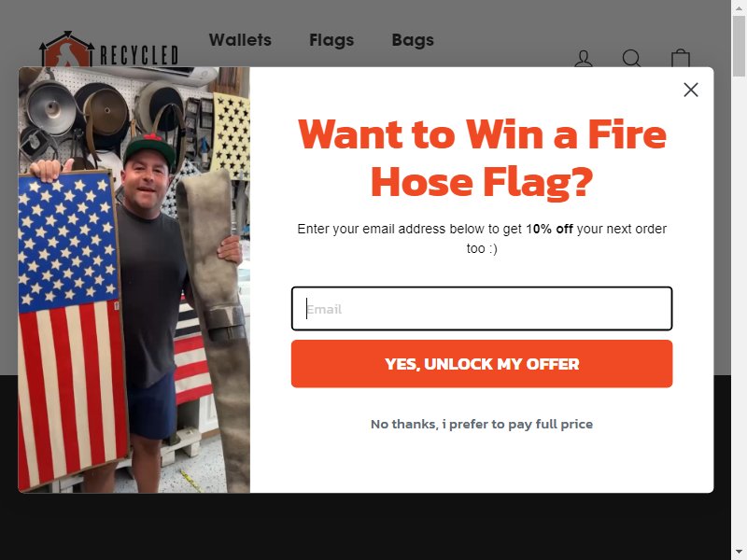The image size is (747, 560).
Task: Open the Flags menu item
Action: [331, 40]
